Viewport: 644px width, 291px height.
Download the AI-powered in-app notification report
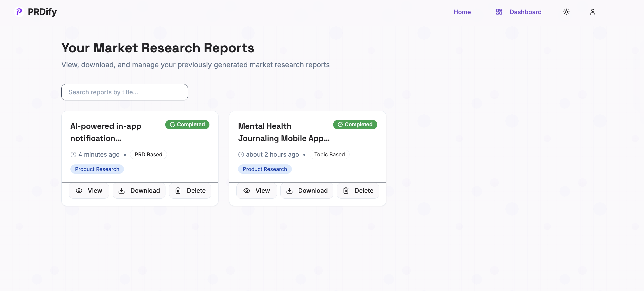(139, 191)
